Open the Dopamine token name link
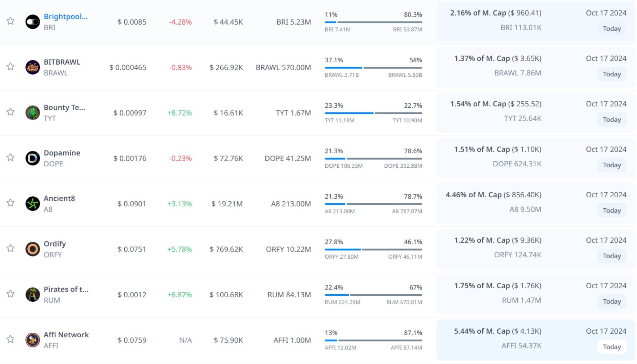The height and width of the screenshot is (364, 637). point(62,153)
